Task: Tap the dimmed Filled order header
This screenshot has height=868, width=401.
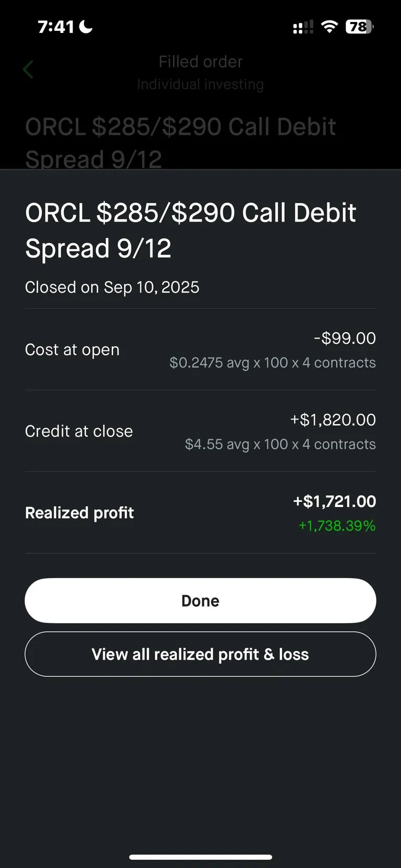Action: pos(200,62)
